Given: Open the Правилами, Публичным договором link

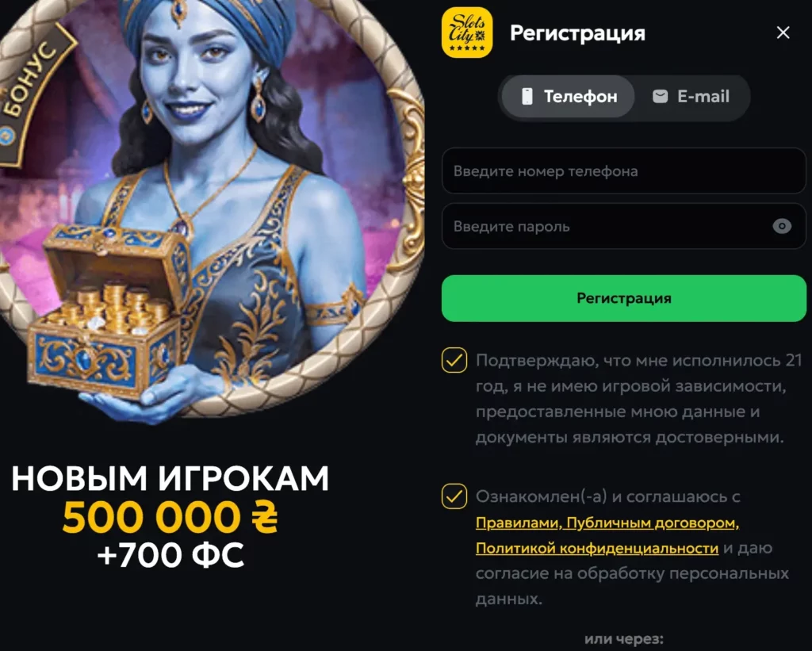Looking at the screenshot, I should tap(607, 523).
